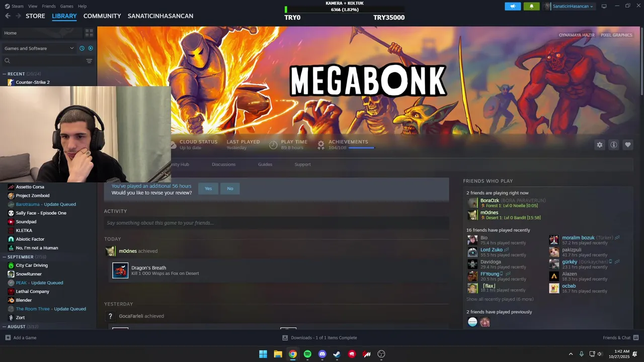This screenshot has height=362, width=644.
Task: Click the achievements progress bar
Action: point(361,148)
